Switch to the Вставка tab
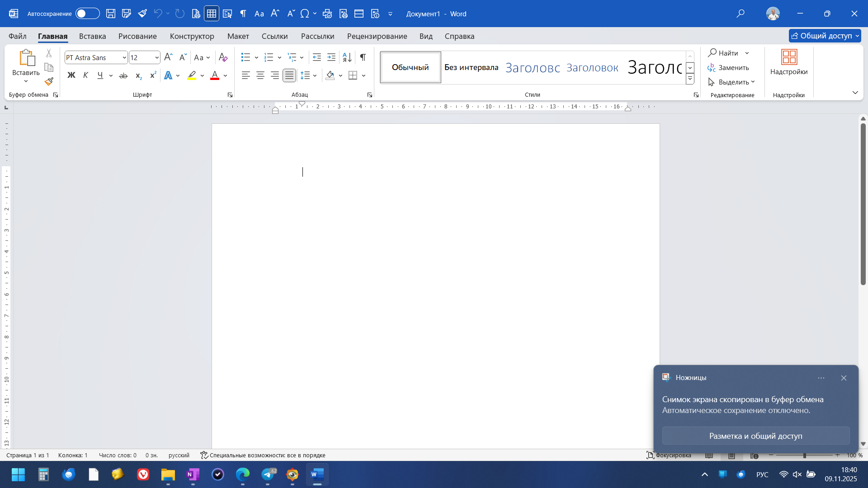 92,36
